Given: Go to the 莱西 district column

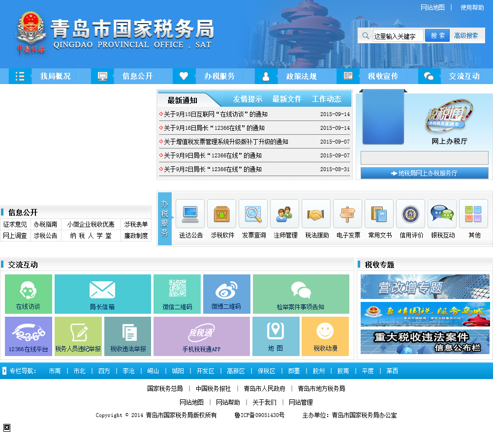Looking at the screenshot, I should pyautogui.click(x=392, y=371).
